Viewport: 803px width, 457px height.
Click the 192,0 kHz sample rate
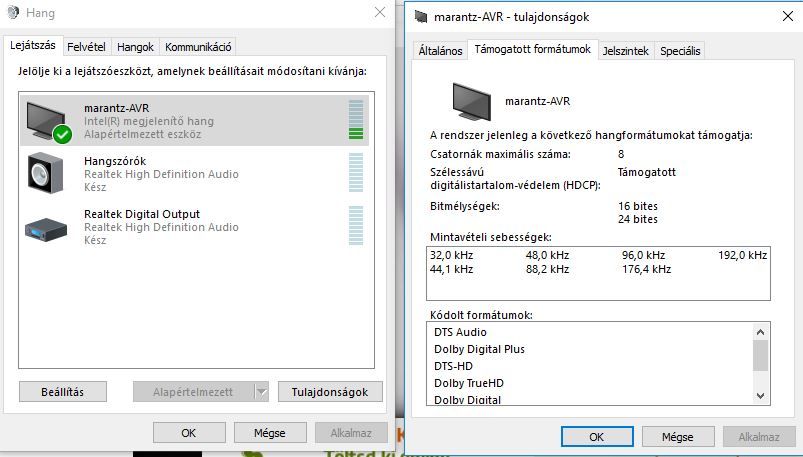pyautogui.click(x=743, y=255)
